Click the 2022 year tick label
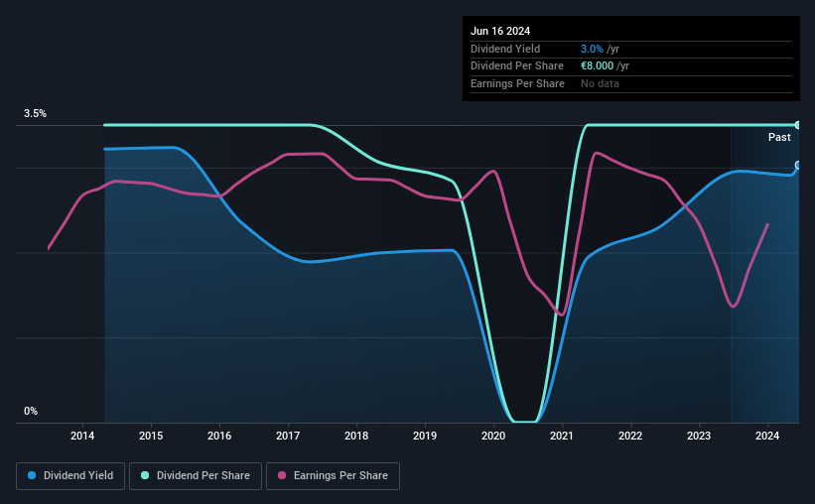Screen dimensions: 815x504 click(630, 436)
